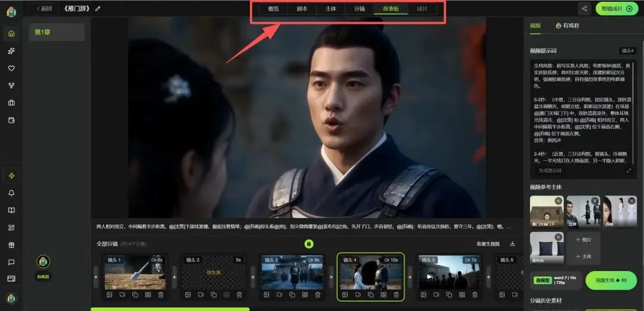Click the lightning bolt sidebar icon
The width and height of the screenshot is (644, 311).
[x=11, y=176]
